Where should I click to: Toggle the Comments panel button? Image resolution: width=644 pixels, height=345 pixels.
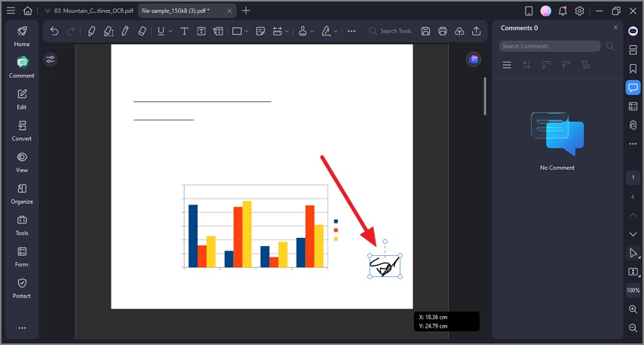(633, 88)
